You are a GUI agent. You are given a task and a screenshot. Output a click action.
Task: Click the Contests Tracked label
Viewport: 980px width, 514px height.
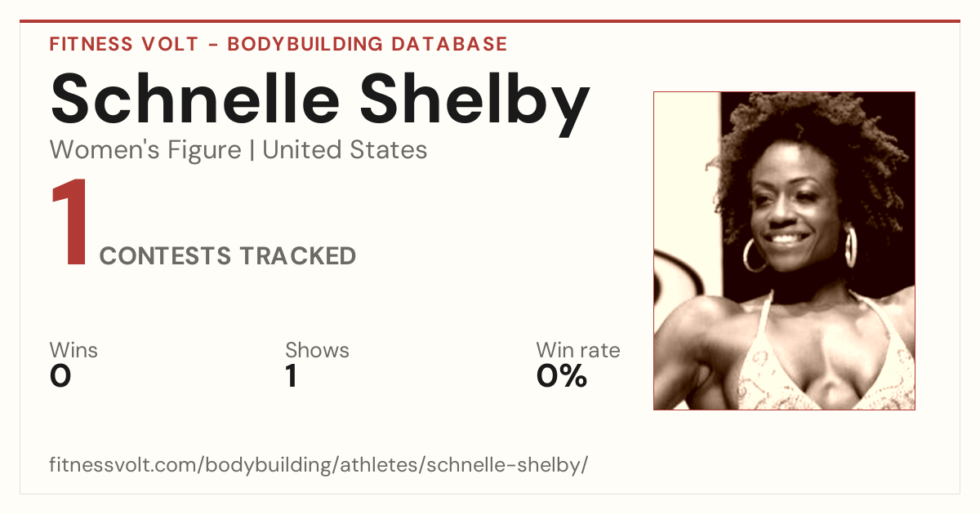(228, 256)
